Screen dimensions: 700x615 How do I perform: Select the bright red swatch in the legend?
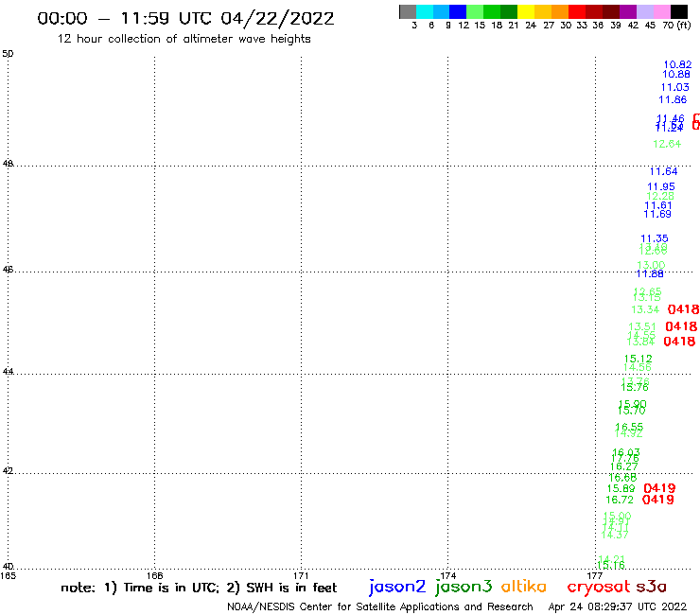577,11
